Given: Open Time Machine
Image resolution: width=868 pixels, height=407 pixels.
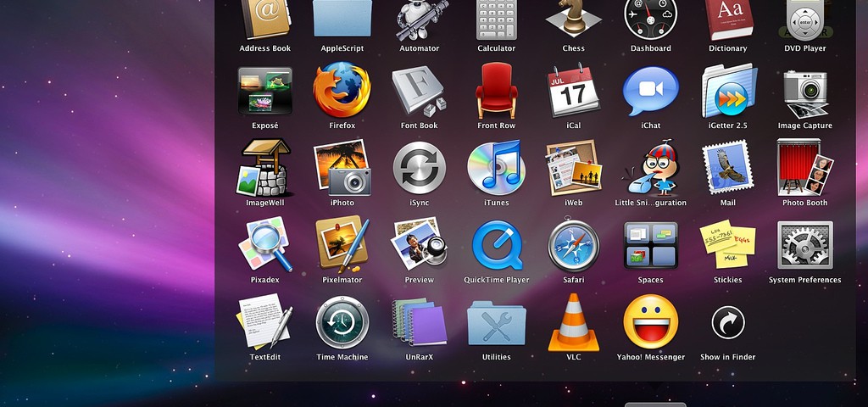Looking at the screenshot, I should point(342,322).
